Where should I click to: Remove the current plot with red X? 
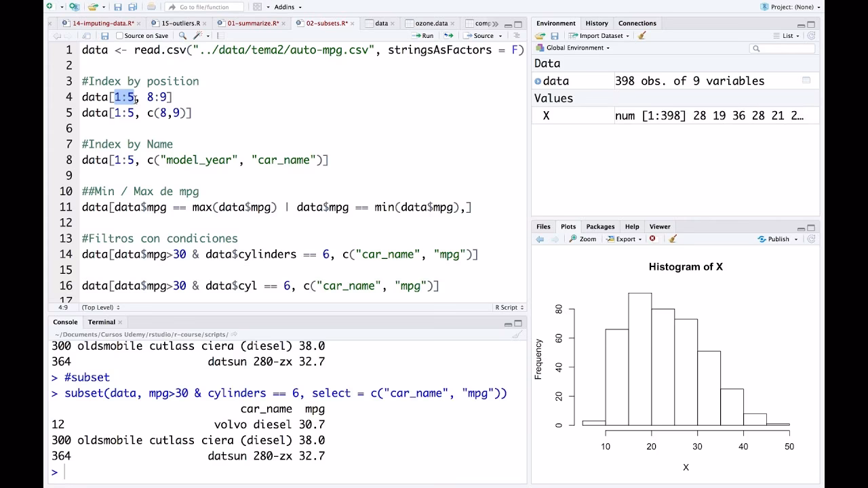[652, 239]
